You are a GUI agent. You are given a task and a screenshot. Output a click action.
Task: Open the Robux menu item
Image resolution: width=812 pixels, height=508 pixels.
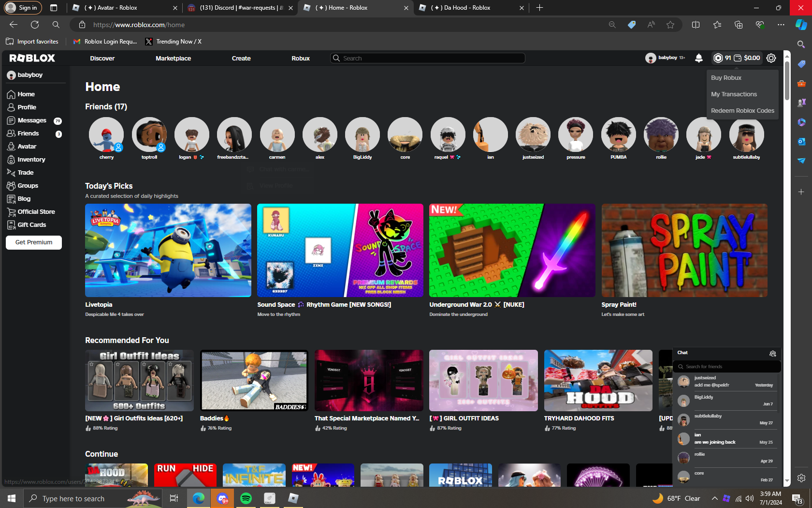point(301,58)
